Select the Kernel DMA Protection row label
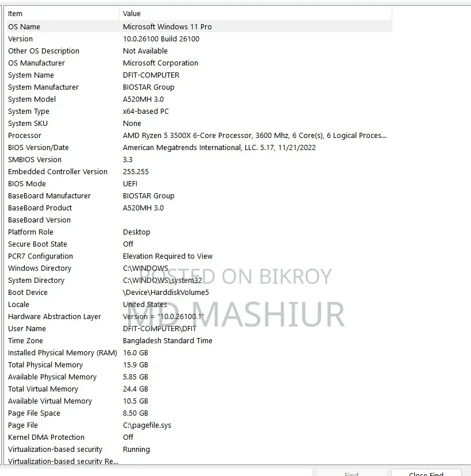Image resolution: width=471 pixels, height=476 pixels. (47, 437)
